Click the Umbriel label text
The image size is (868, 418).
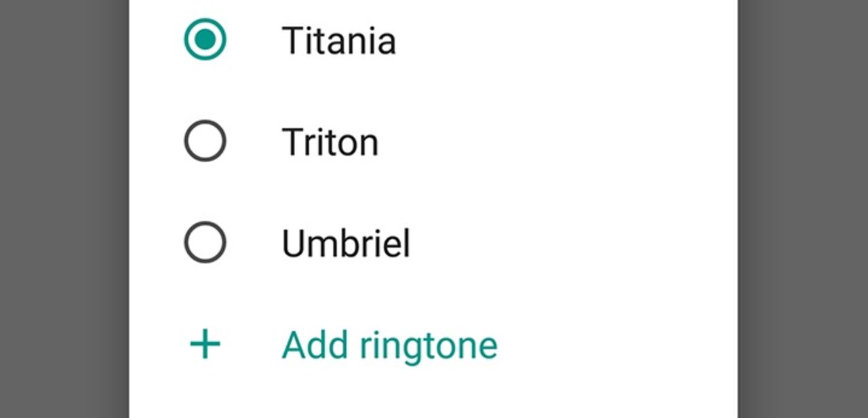pyautogui.click(x=346, y=242)
